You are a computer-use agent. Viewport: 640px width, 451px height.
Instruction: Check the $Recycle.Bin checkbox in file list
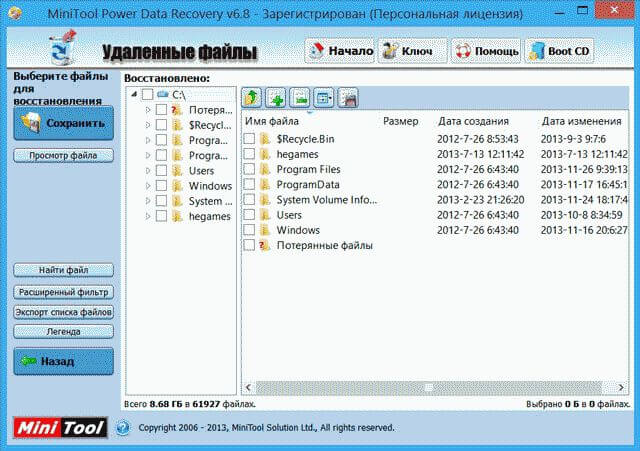[x=249, y=139]
